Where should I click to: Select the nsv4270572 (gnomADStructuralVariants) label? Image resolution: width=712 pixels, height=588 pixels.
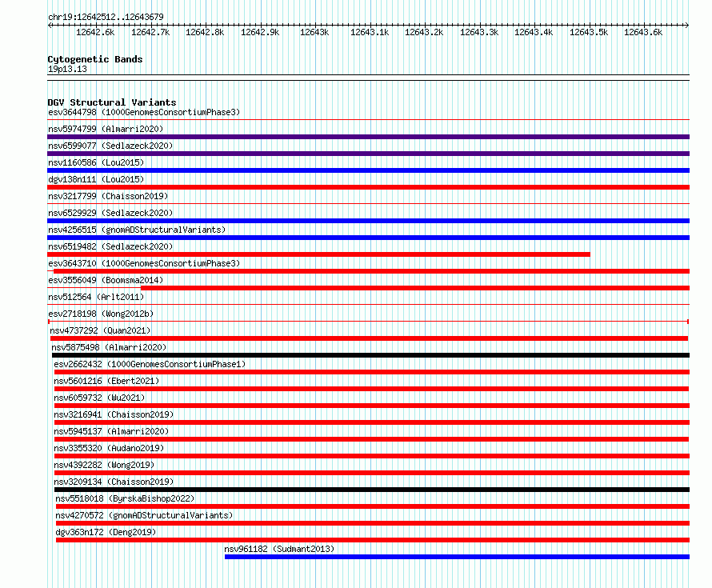click(144, 515)
